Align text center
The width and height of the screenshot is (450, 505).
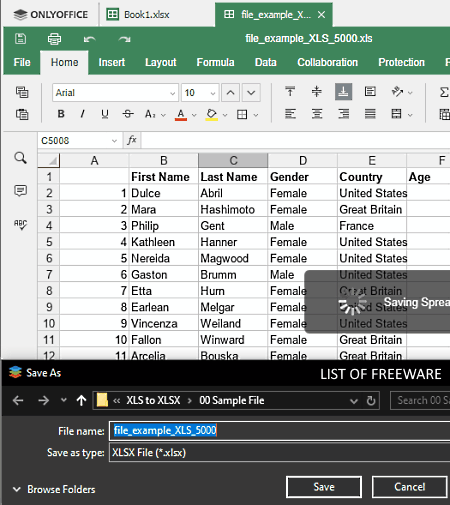[317, 114]
